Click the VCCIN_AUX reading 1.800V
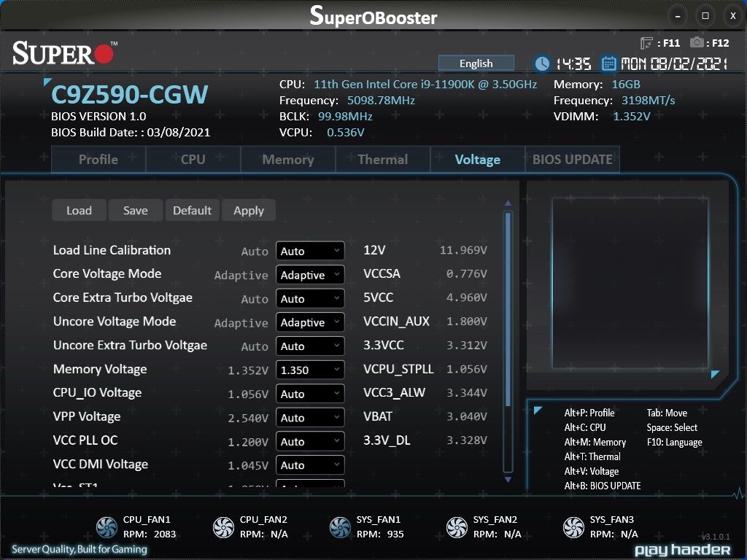This screenshot has height=560, width=747. click(466, 322)
